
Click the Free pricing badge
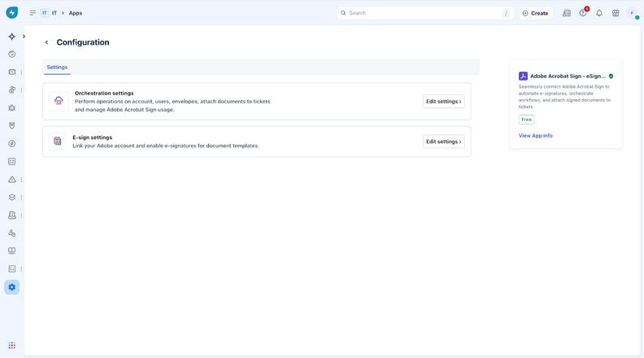[526, 120]
